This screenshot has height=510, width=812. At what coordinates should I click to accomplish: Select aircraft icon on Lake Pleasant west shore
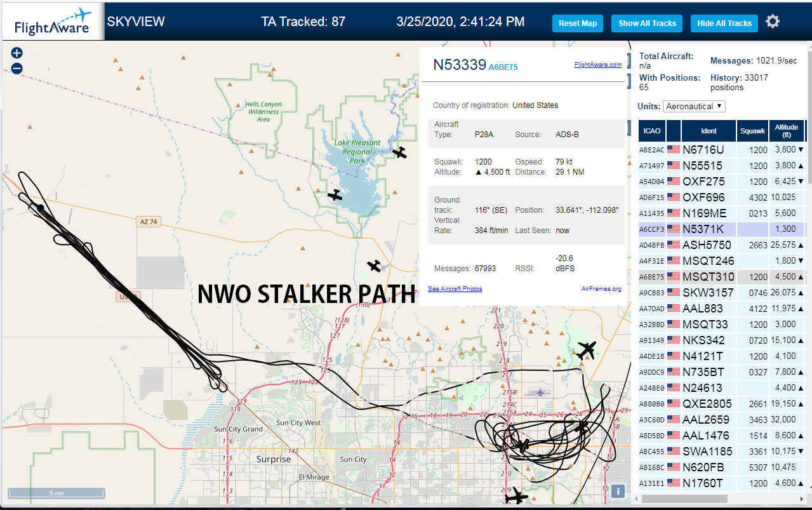[335, 195]
